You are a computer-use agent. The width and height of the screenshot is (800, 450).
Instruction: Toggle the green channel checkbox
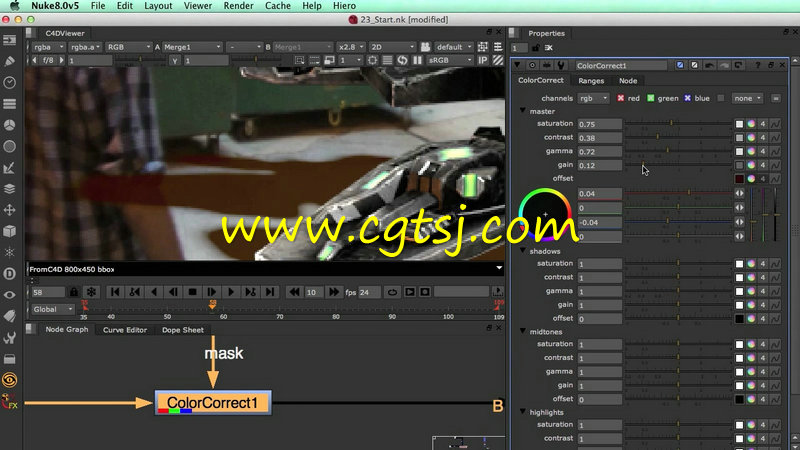[651, 98]
